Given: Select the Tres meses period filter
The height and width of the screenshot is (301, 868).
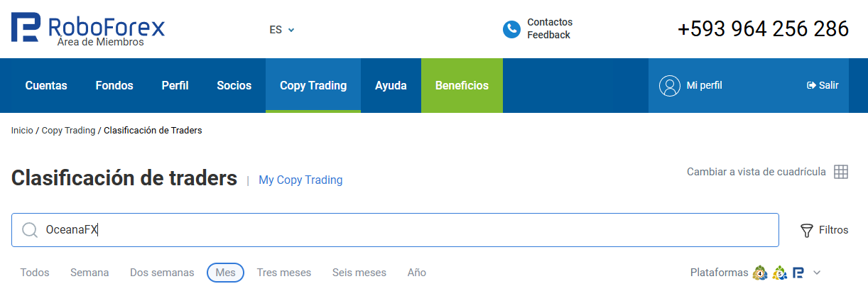Looking at the screenshot, I should tap(284, 273).
